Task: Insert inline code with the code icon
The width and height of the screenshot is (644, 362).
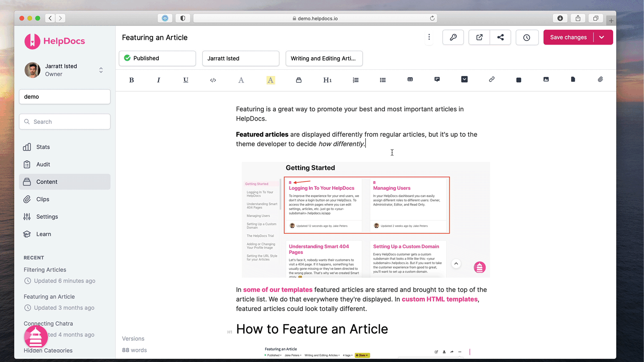Action: coord(213,80)
